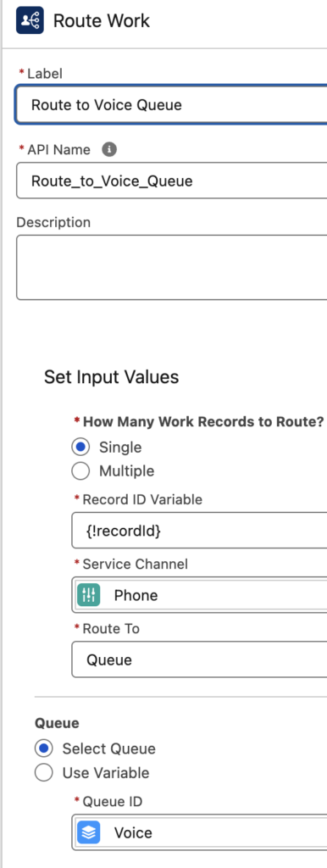Click the Label field with Route to Voice Queue
Image resolution: width=327 pixels, height=868 pixels.
coord(171,104)
